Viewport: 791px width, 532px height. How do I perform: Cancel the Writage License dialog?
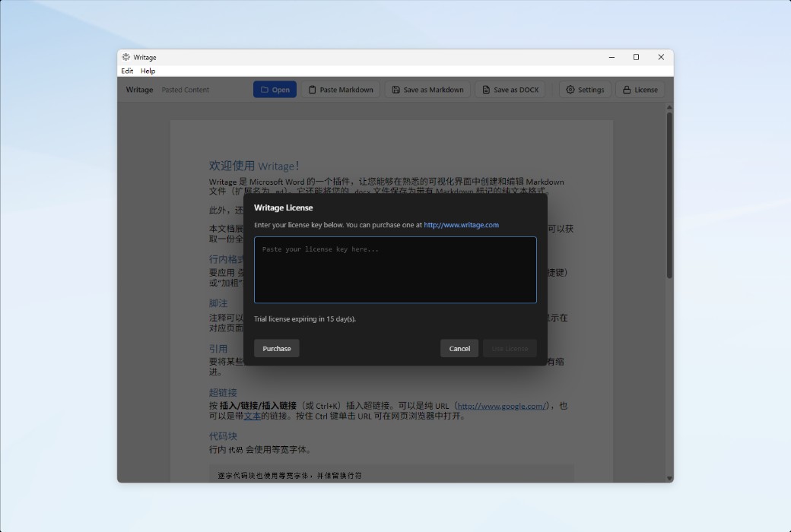tap(459, 348)
